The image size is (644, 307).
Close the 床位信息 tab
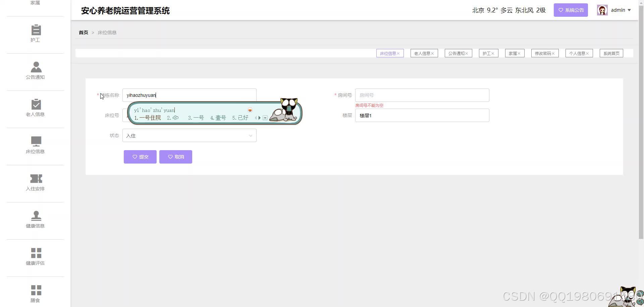398,54
